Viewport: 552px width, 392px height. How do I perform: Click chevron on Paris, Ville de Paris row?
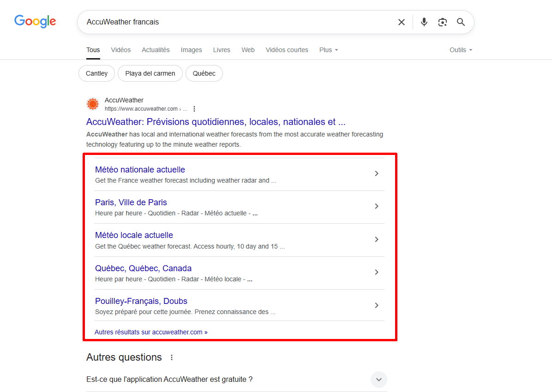click(x=376, y=206)
